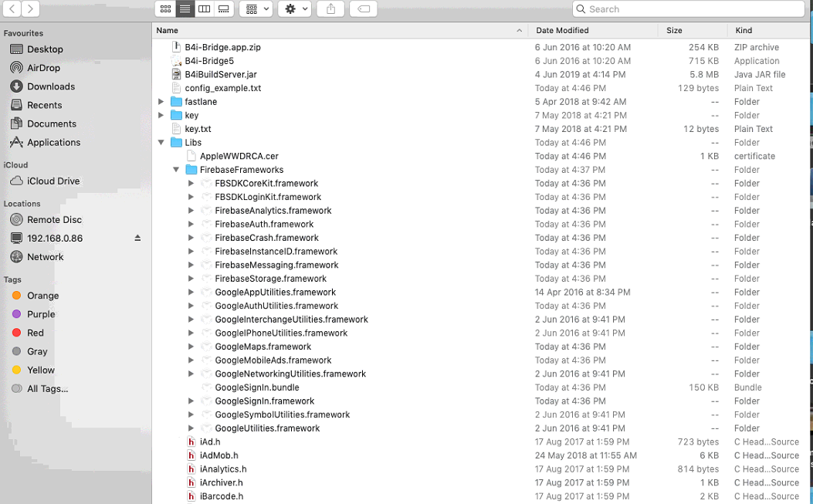
Task: Select the AppleWWDRCA.cer certificate icon
Action: click(x=191, y=156)
